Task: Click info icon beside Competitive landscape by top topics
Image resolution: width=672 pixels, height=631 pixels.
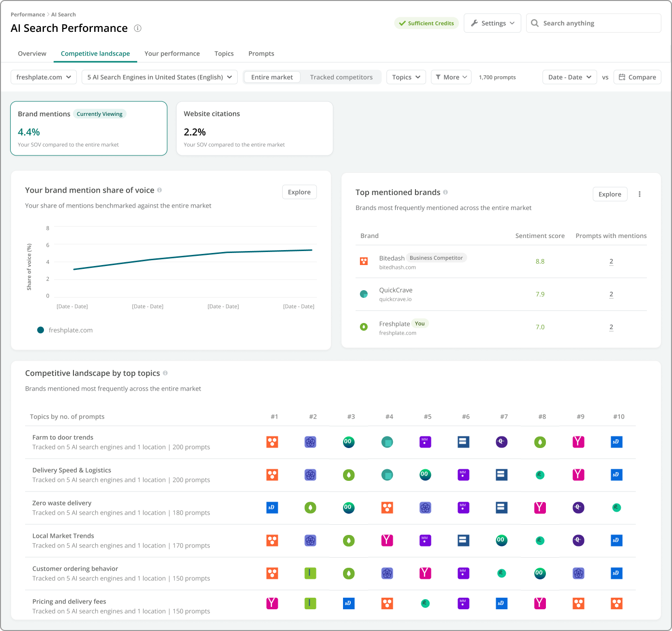Action: 165,373
